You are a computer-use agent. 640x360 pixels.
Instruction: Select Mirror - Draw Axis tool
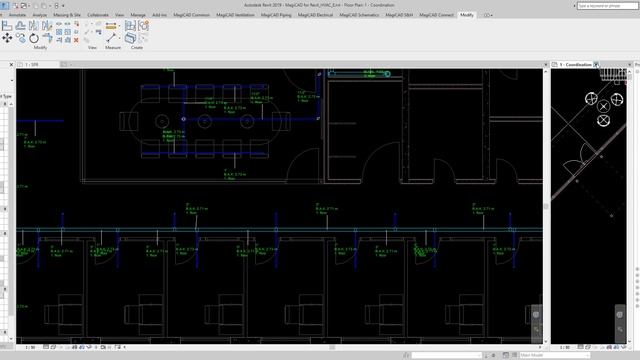click(47, 26)
